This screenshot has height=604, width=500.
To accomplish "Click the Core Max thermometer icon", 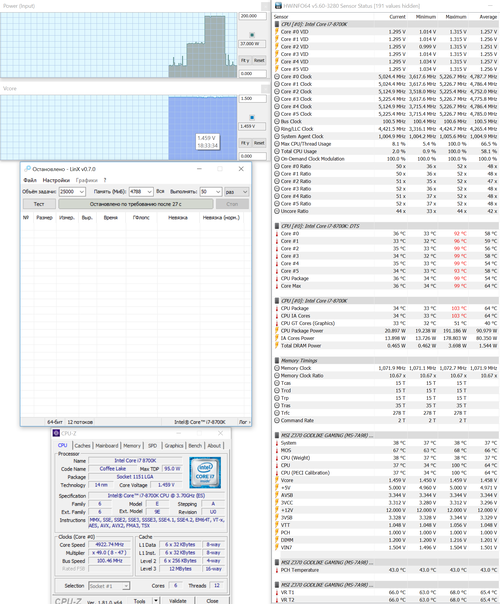I will 277,286.
